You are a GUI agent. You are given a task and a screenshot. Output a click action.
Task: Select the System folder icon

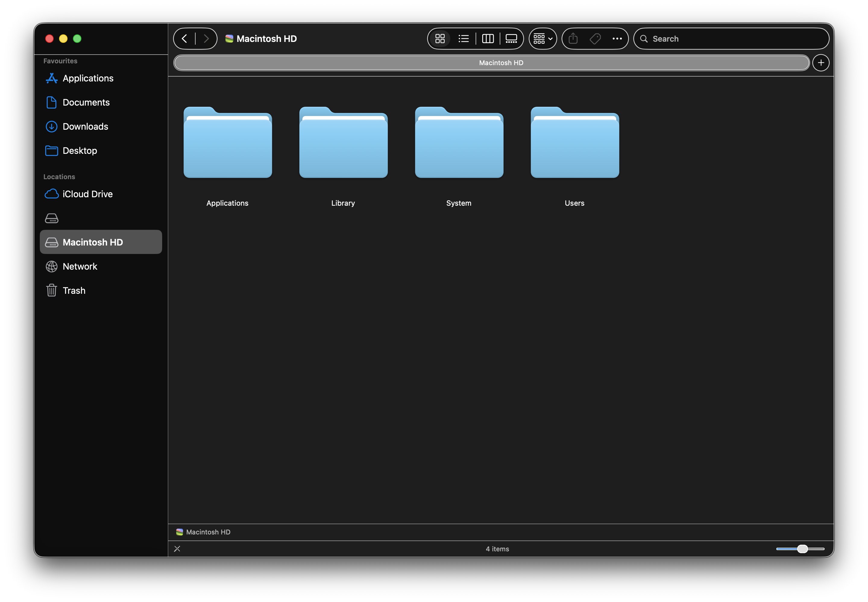(459, 142)
